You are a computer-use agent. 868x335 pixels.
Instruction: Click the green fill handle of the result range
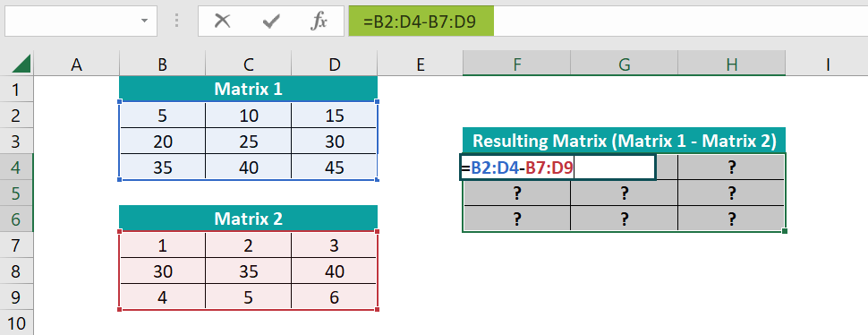(x=785, y=231)
